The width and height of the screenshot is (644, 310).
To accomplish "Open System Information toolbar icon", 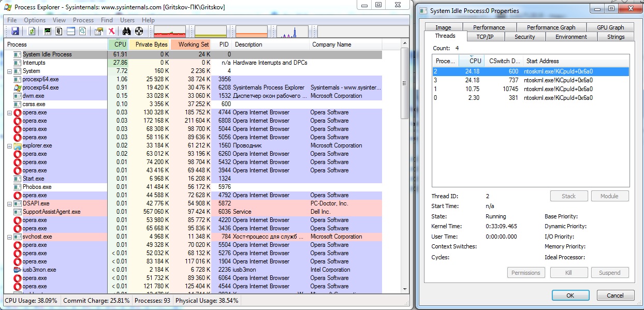I will point(48,32).
